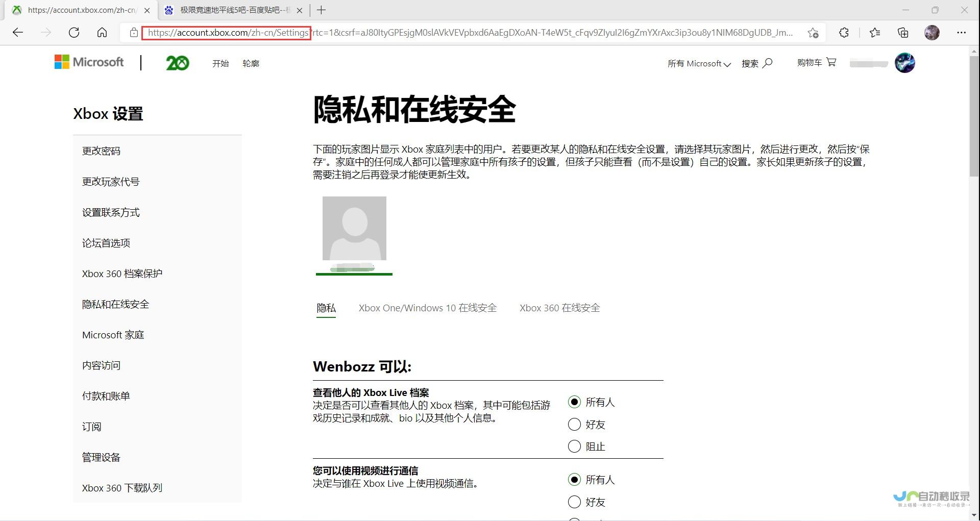Open a new tab with plus button
Image resolution: width=980 pixels, height=521 pixels.
pos(321,10)
